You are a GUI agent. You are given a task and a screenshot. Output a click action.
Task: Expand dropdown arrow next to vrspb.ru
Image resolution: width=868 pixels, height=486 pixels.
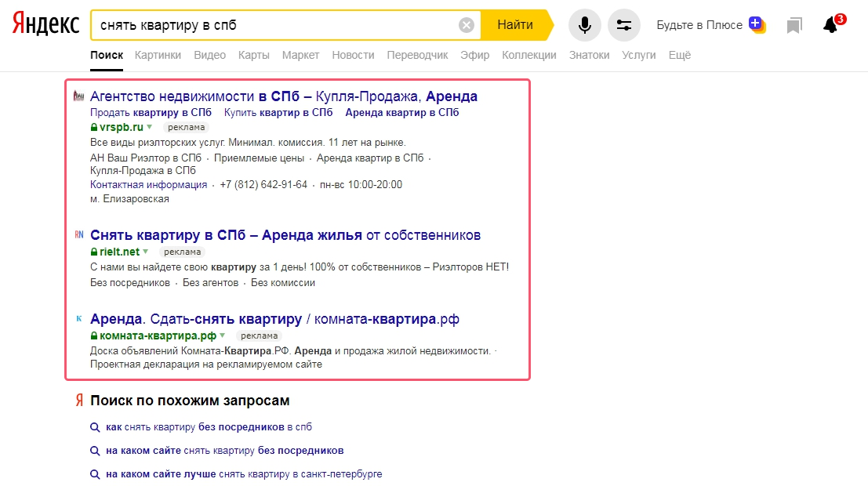(x=150, y=127)
